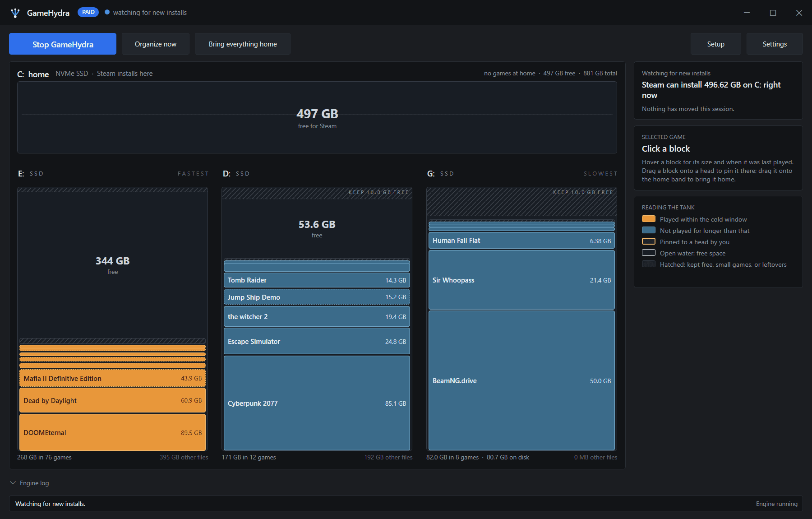The image size is (812, 519).
Task: Click the 'READING THE TANK' heading
Action: pyautogui.click(x=668, y=208)
